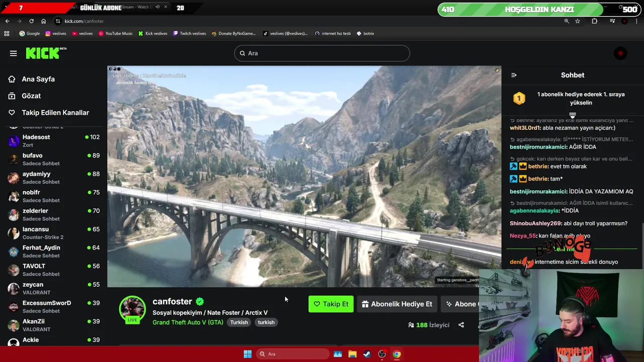Click whit3L0rd1 username in chat
The width and height of the screenshot is (644, 362).
pos(525,128)
